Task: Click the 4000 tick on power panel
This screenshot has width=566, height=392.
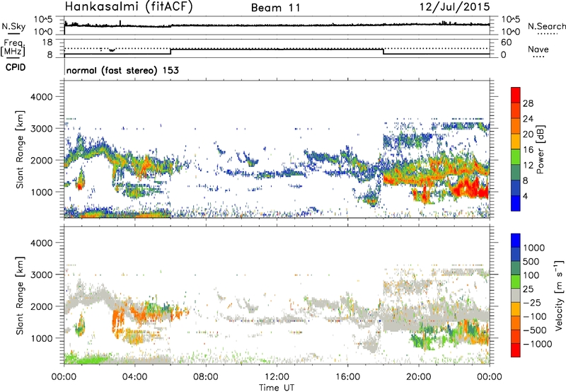Action: [x=42, y=97]
